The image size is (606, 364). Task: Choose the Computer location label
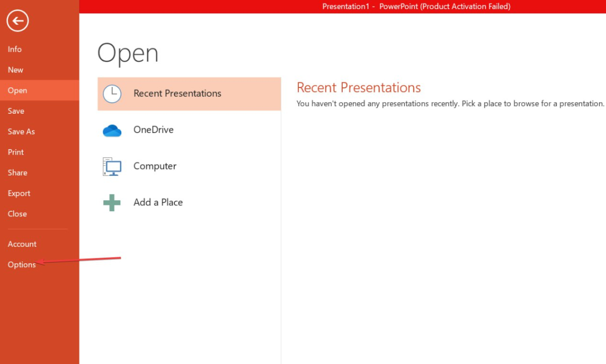(155, 166)
